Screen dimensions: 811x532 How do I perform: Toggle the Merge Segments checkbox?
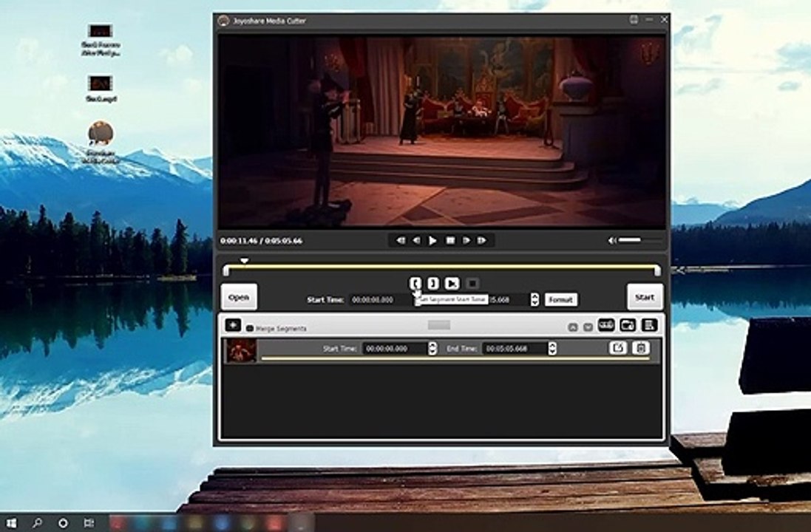pos(250,328)
